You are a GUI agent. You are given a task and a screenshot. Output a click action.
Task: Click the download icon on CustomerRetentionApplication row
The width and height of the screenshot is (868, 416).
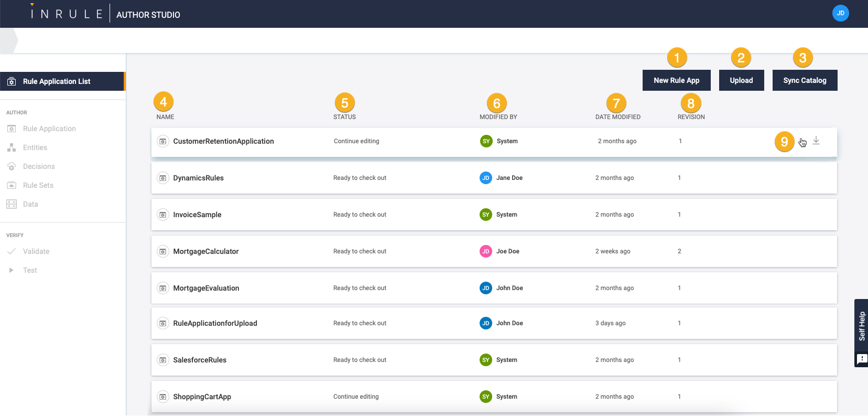[816, 141]
